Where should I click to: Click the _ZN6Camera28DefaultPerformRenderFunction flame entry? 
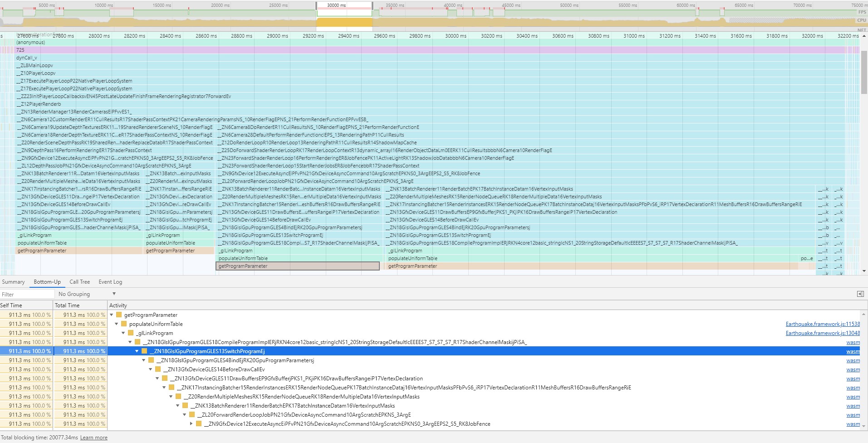(530, 135)
